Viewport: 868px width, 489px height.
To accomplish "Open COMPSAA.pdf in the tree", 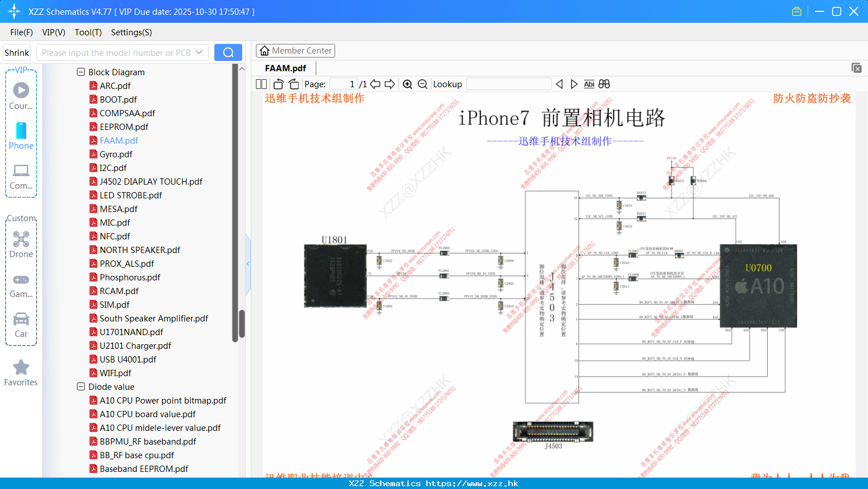I will point(127,113).
